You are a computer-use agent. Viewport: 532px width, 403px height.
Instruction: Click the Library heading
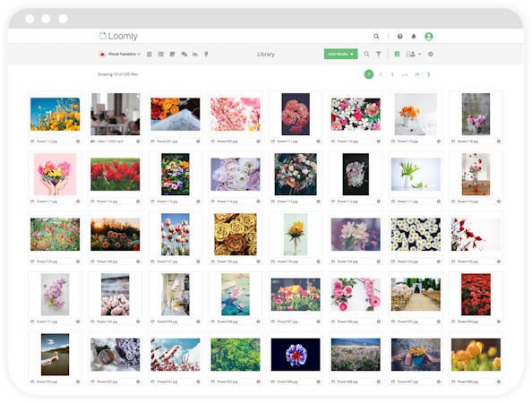tap(266, 55)
